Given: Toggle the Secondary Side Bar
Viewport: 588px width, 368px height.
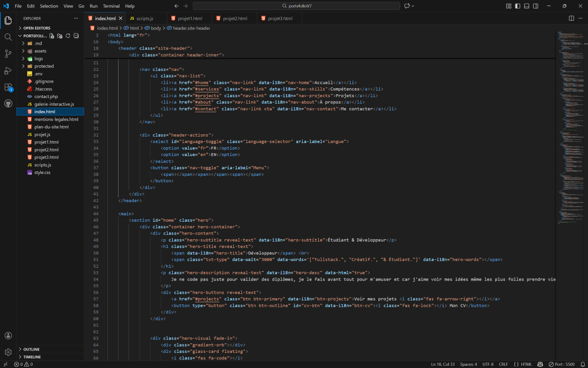Looking at the screenshot, I should coord(535,6).
